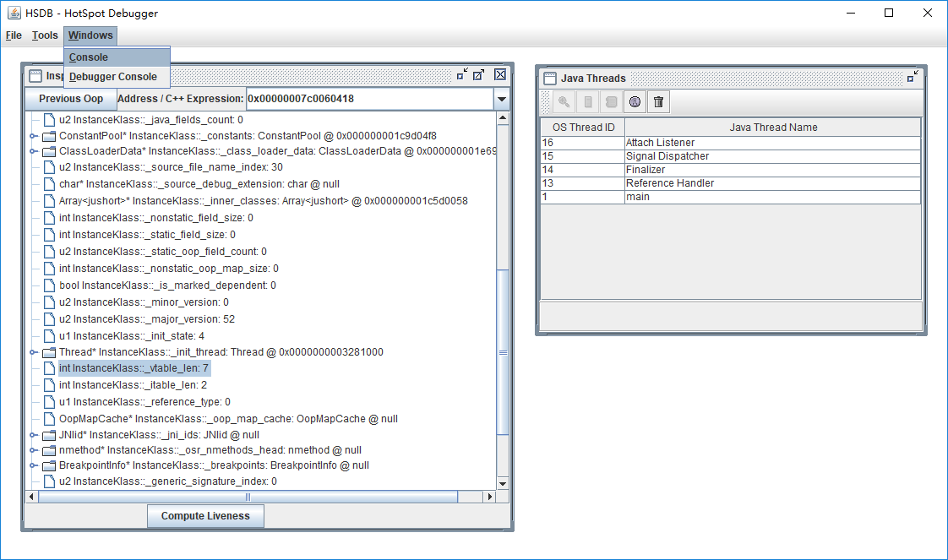Click the Stack Memory toolbar icon

tap(588, 102)
